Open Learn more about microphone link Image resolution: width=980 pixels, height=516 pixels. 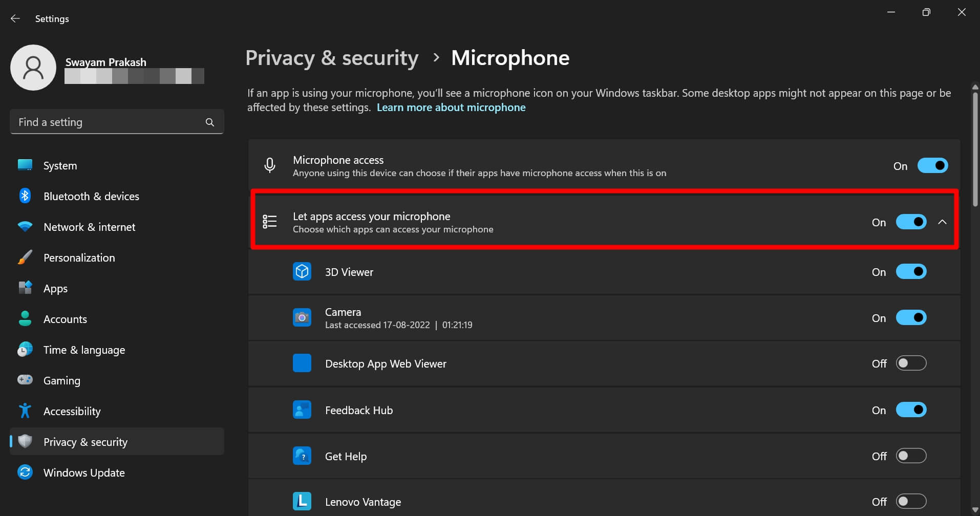(x=451, y=107)
